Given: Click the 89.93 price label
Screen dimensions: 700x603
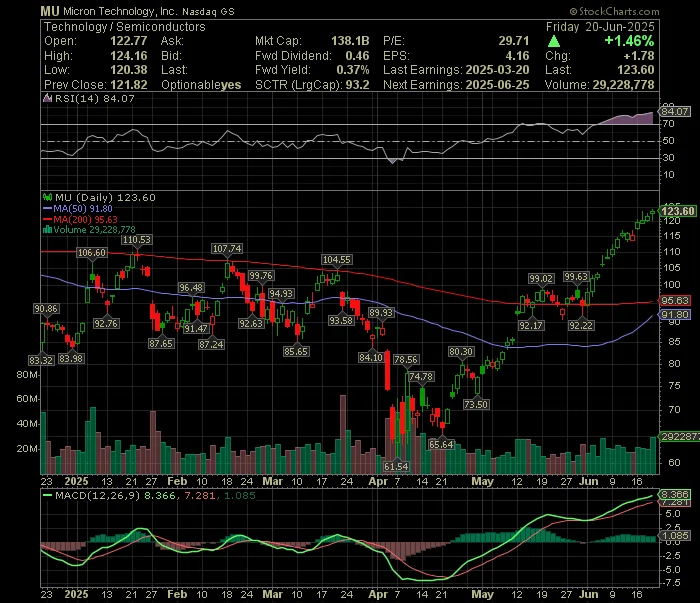Looking at the screenshot, I should [x=381, y=313].
